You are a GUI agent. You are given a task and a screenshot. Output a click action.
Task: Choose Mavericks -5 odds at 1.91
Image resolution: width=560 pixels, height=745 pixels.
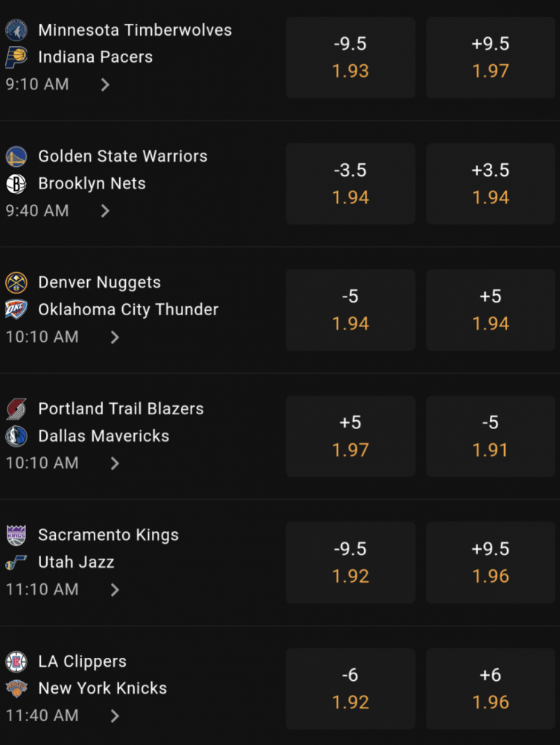click(x=491, y=436)
